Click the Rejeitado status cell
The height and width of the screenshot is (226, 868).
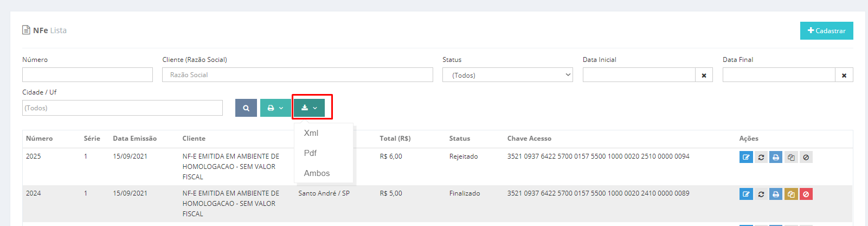[464, 156]
